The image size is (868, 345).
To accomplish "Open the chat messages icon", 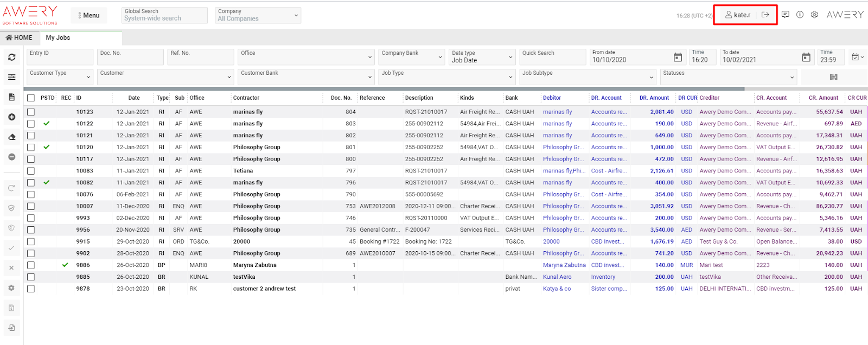I will tap(785, 15).
